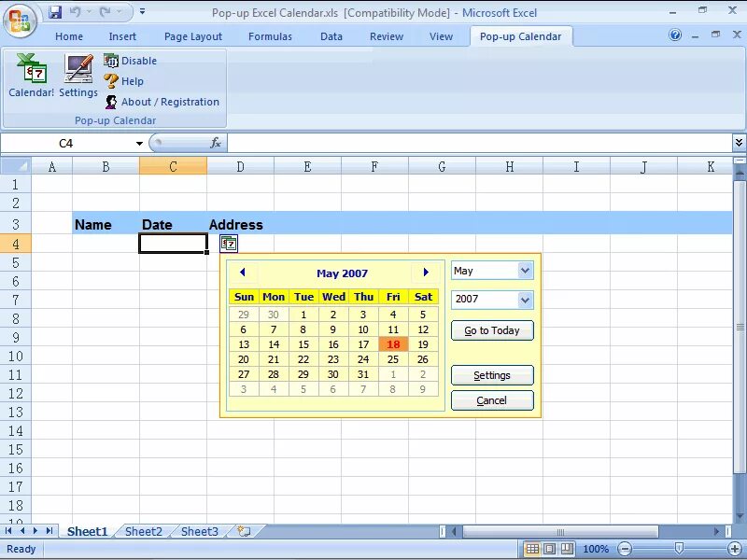Open the Review tab
The width and height of the screenshot is (747, 560).
(387, 36)
